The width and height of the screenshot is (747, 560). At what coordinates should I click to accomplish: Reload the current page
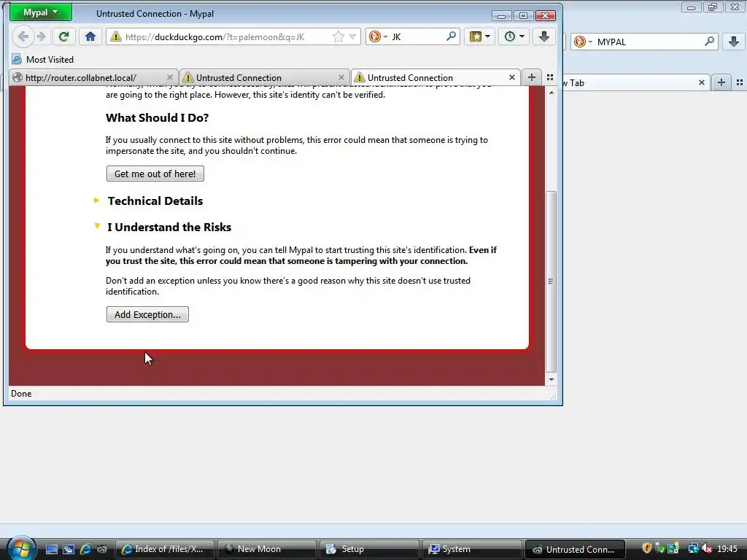64,36
